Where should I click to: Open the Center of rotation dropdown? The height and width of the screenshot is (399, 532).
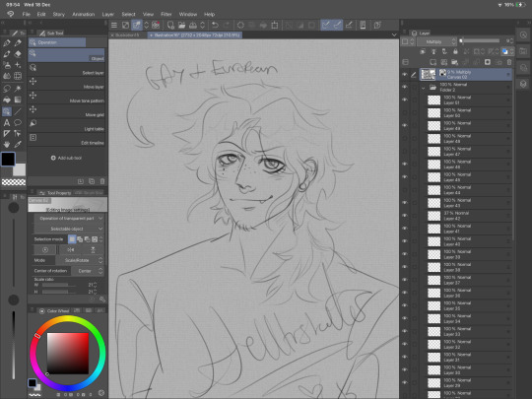point(88,271)
